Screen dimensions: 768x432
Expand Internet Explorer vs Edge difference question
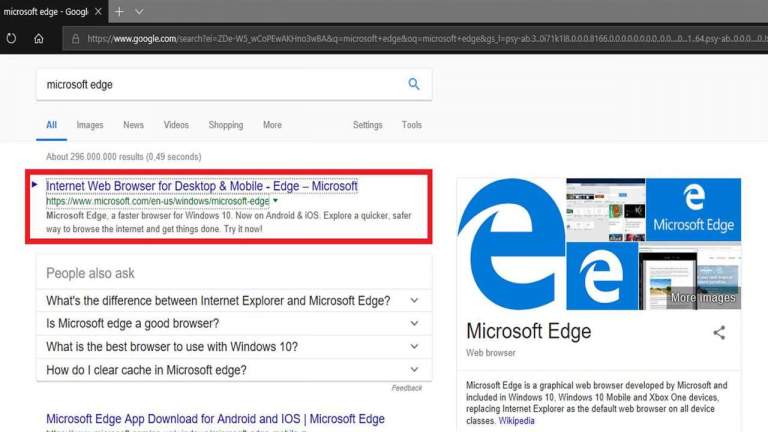tap(234, 301)
